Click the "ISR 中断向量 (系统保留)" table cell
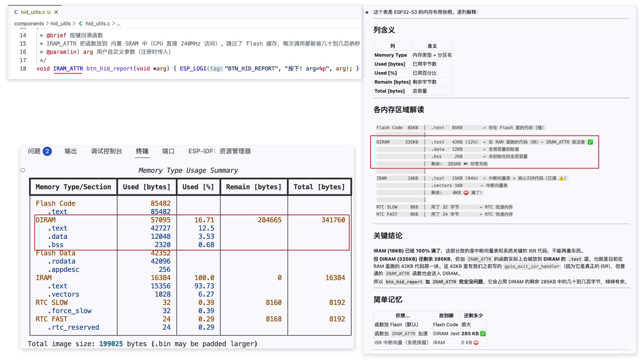This screenshot has width=644, height=364. click(403, 343)
